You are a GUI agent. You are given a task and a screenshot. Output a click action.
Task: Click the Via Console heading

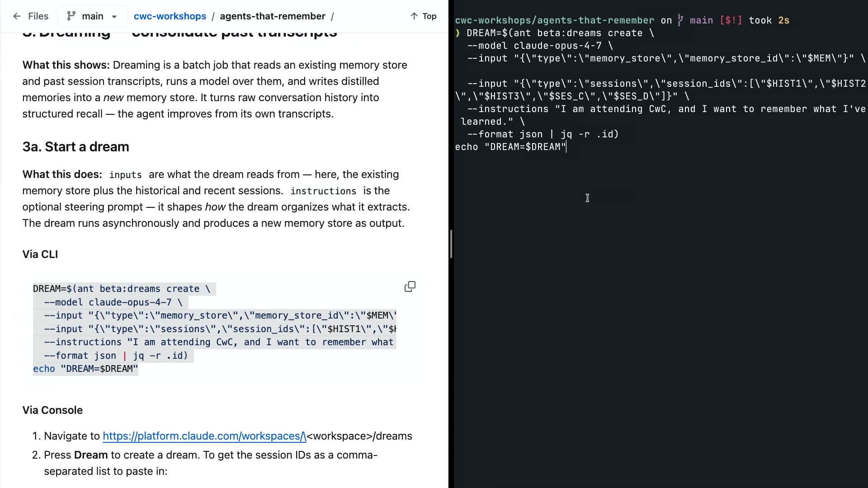click(x=52, y=410)
